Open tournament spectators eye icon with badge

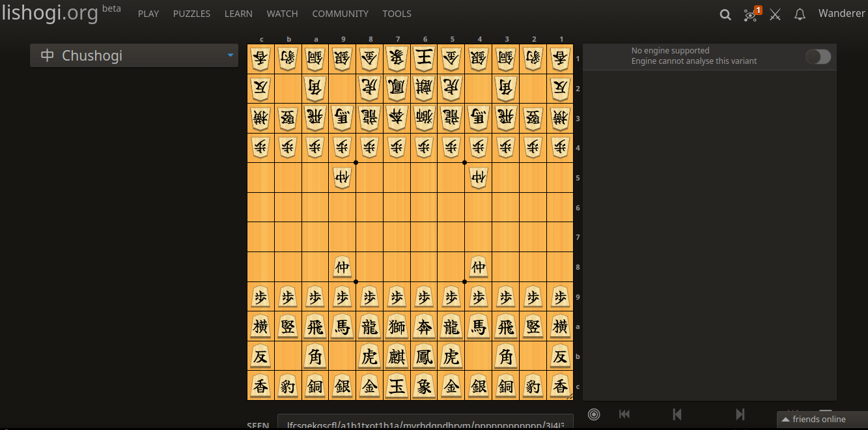[x=752, y=14]
